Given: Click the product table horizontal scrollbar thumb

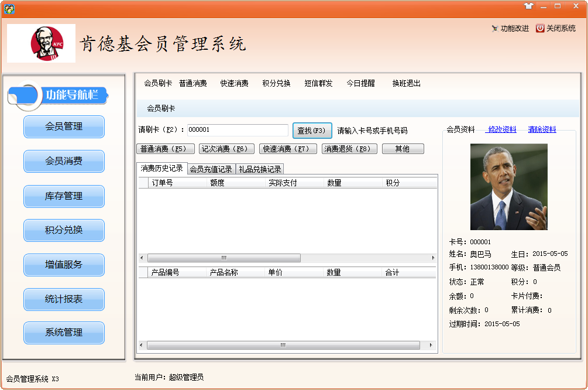Looking at the screenshot, I should click(x=283, y=345).
